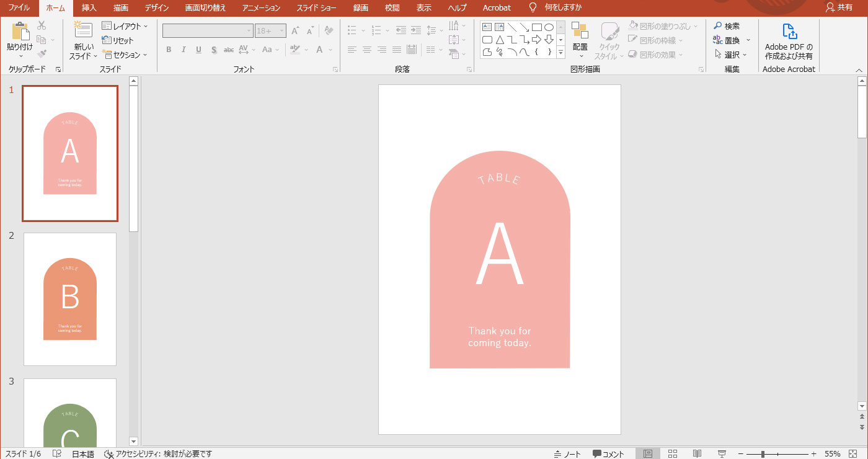The image size is (868, 459).
Task: Open the Arrange (配置) icon
Action: pyautogui.click(x=580, y=31)
